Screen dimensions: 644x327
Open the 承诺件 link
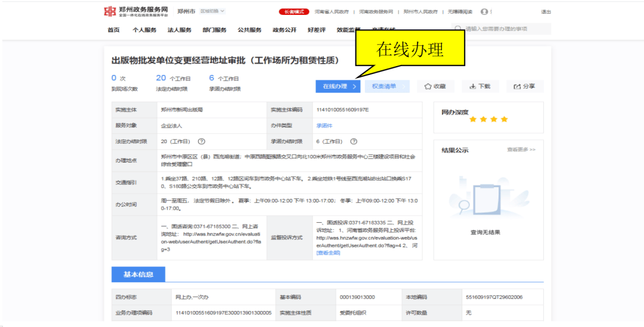[x=324, y=126]
